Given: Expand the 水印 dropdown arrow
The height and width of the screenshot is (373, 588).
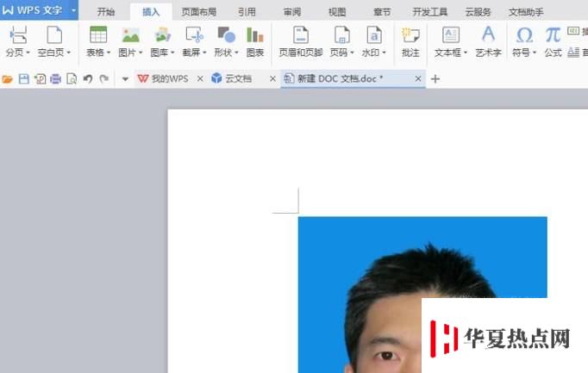Looking at the screenshot, I should [x=384, y=53].
